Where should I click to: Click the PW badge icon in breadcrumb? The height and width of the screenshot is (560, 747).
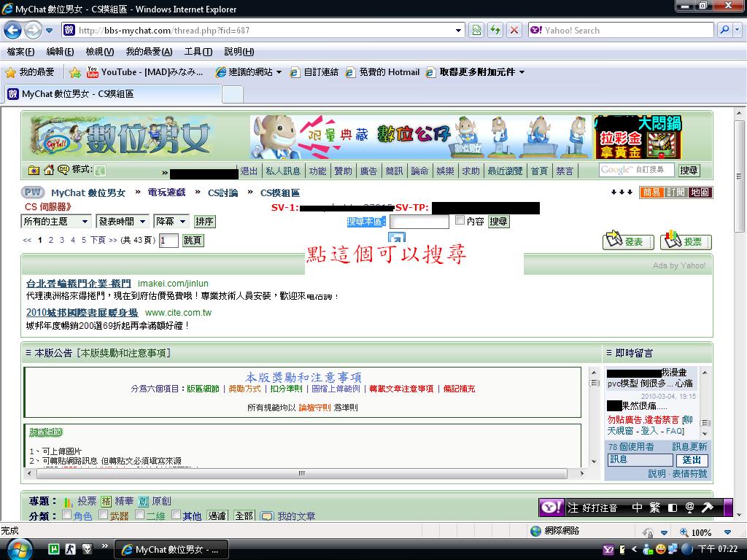[x=33, y=192]
